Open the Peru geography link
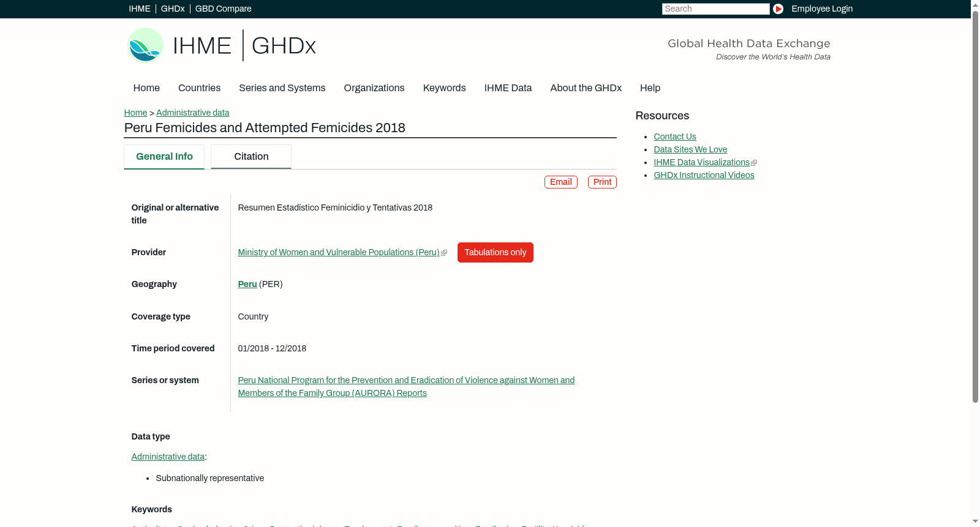980x527 pixels. (247, 284)
